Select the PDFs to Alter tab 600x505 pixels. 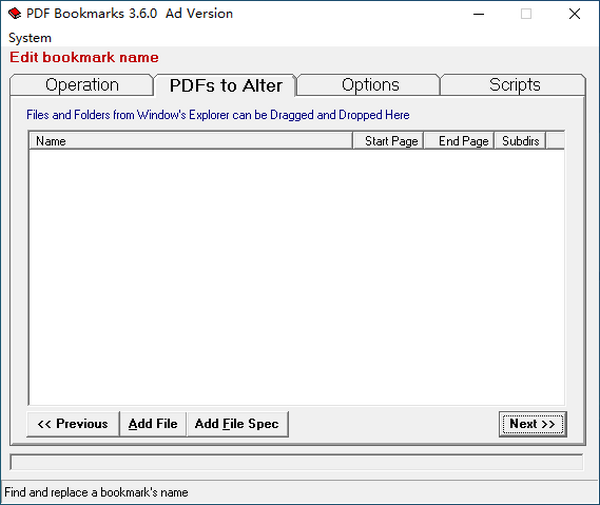pyautogui.click(x=225, y=85)
